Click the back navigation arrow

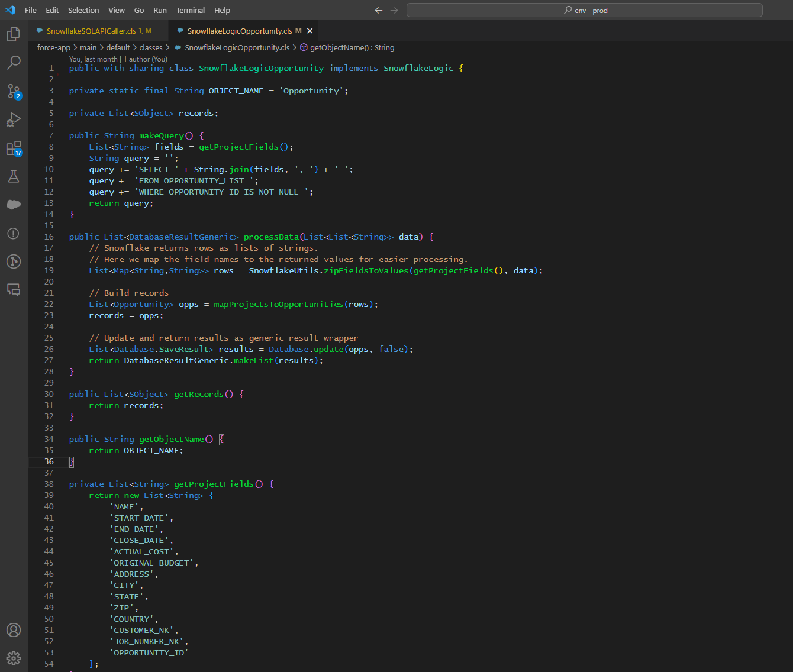[378, 10]
